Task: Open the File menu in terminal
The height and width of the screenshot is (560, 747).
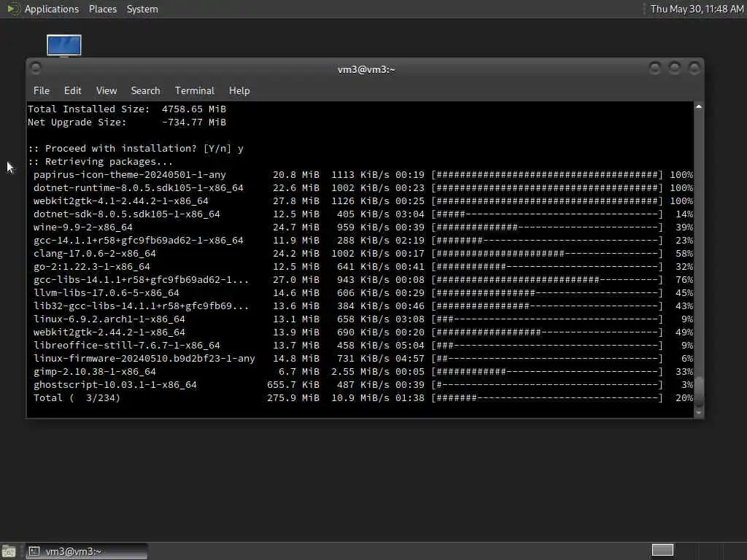Action: (x=42, y=90)
